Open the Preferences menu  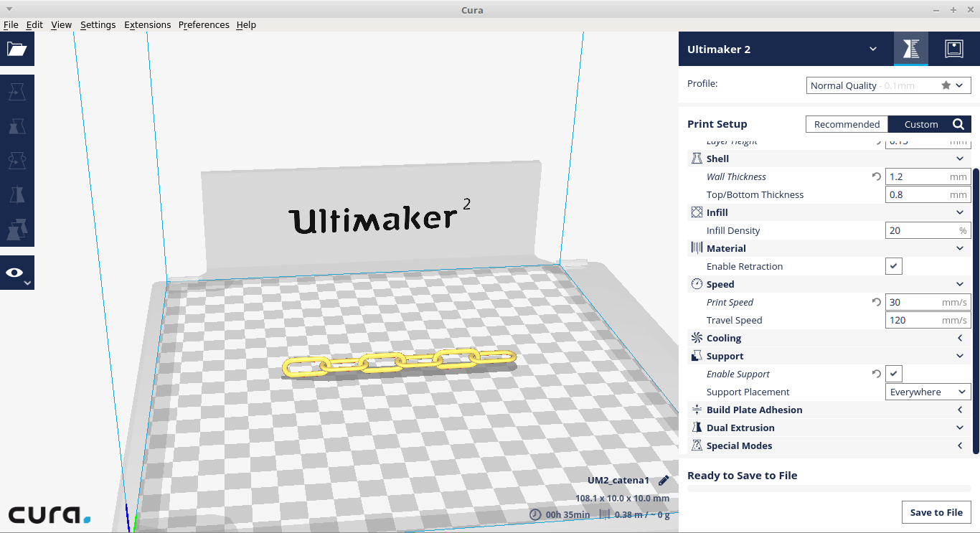[x=204, y=24]
